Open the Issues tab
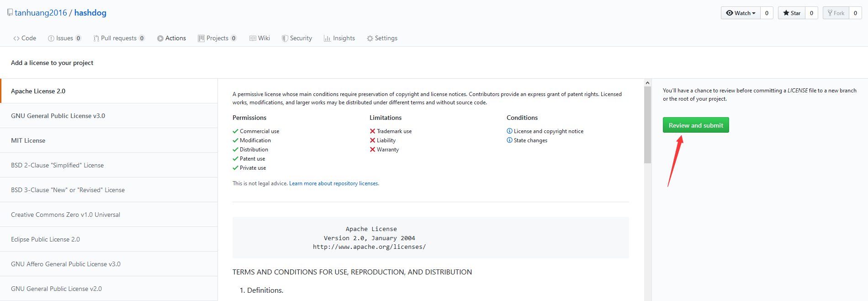 click(x=64, y=38)
